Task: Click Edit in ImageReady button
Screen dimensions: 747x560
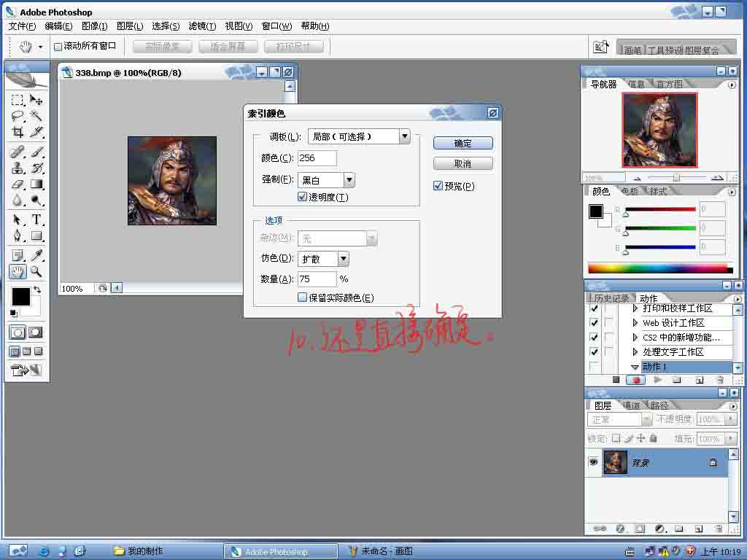Action: (26, 370)
